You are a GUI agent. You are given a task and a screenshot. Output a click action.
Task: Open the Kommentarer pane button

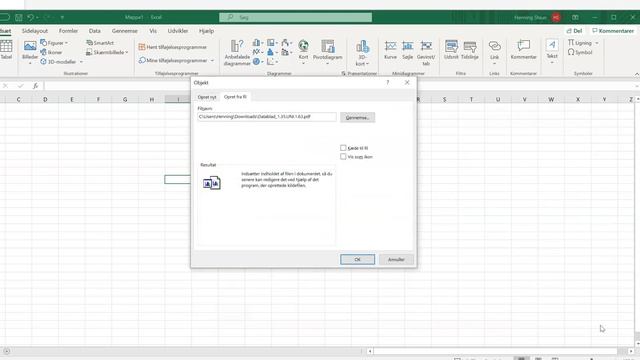(613, 31)
